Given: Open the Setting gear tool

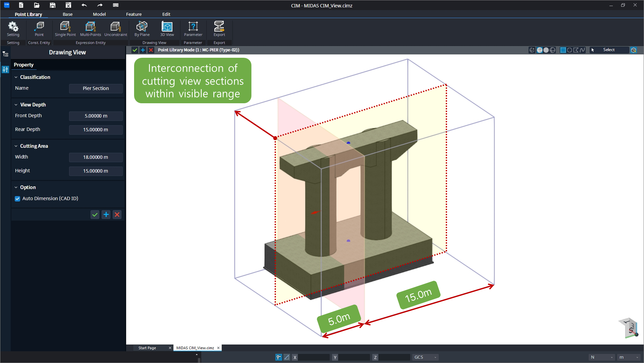Looking at the screenshot, I should [13, 29].
